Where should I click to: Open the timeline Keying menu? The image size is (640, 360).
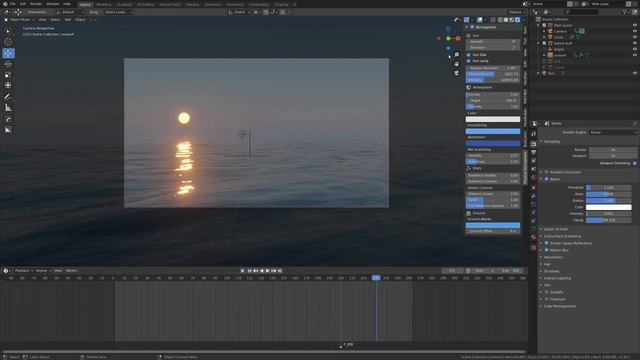tap(42, 271)
